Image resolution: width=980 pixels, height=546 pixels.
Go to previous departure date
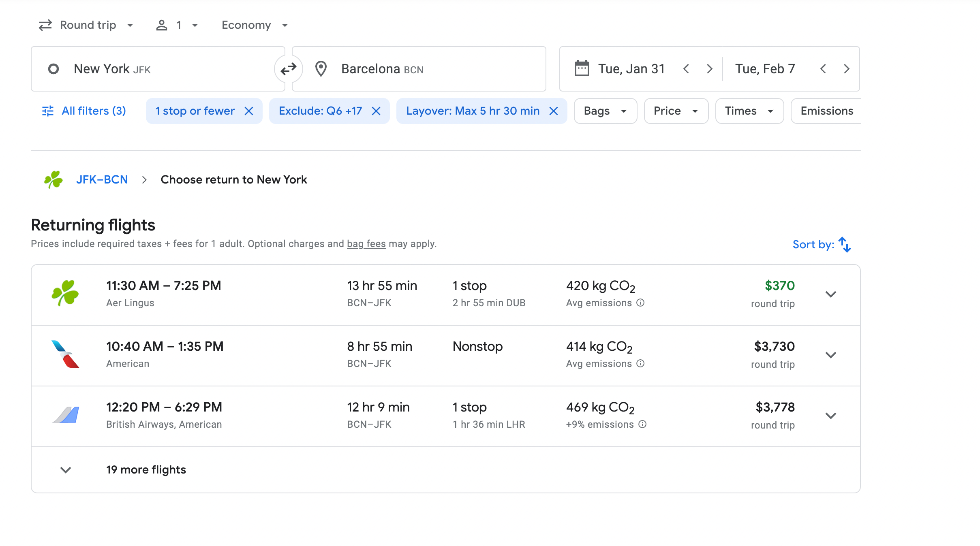(x=686, y=69)
